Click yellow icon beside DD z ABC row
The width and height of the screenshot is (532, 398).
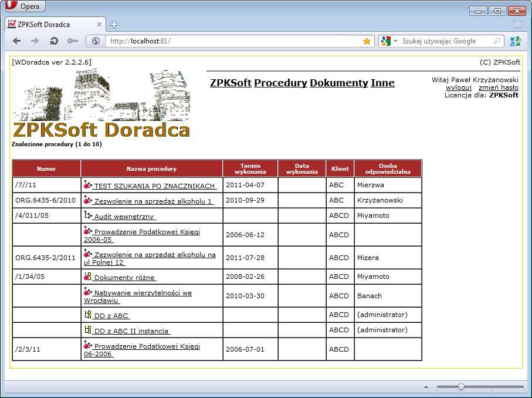[x=87, y=315]
